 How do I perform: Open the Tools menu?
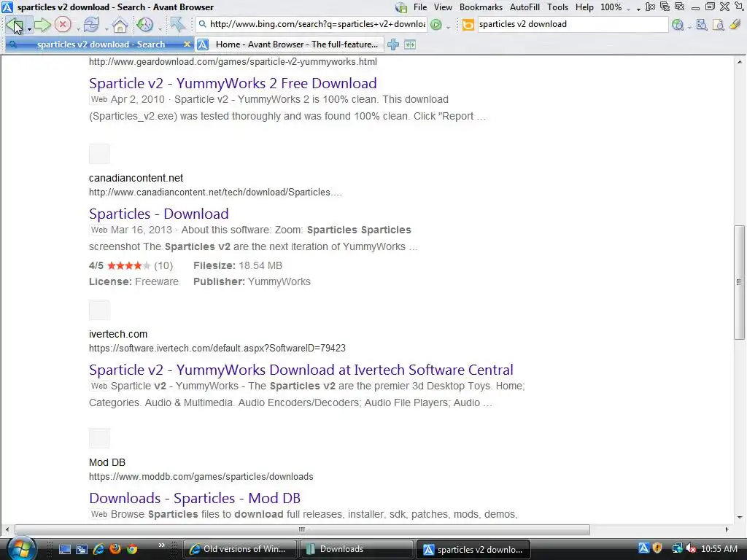click(x=557, y=7)
